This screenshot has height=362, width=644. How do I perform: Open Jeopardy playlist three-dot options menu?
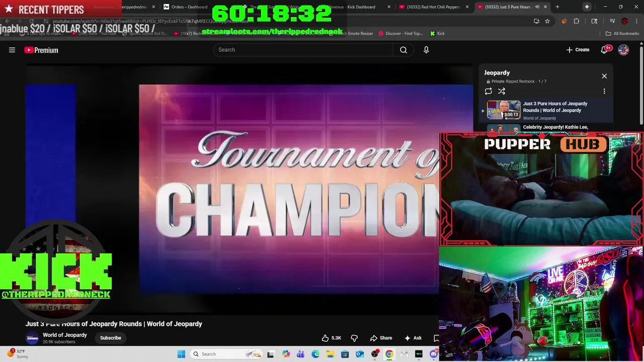click(x=604, y=91)
